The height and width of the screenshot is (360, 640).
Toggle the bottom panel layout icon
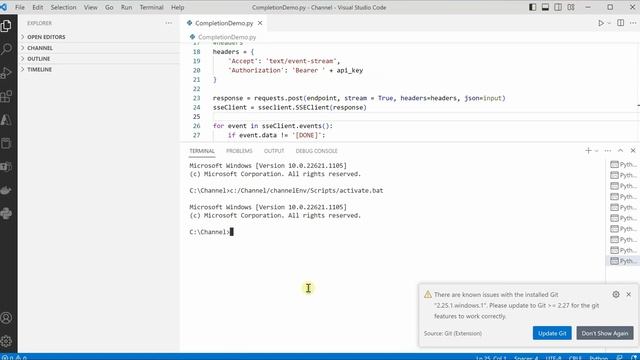click(x=545, y=7)
